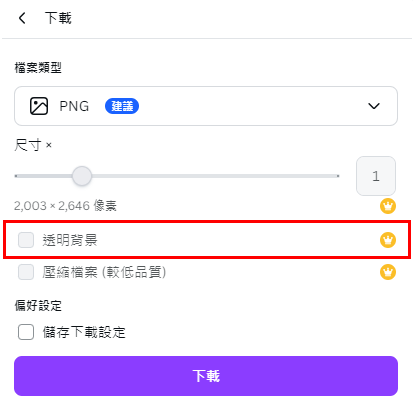Image resolution: width=414 pixels, height=402 pixels.
Task: Click the PNG image file type icon
Action: [39, 106]
